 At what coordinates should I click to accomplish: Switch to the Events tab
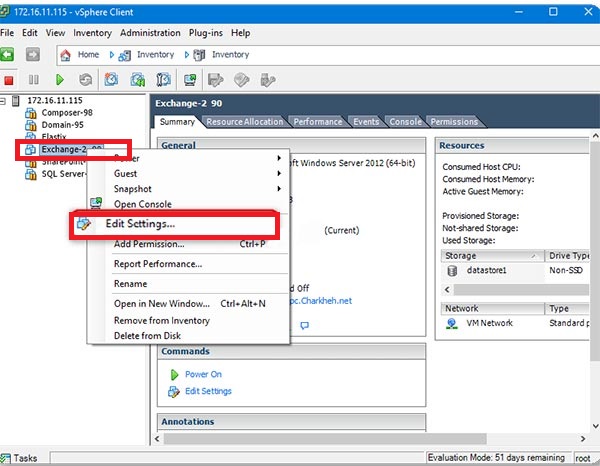[x=366, y=122]
